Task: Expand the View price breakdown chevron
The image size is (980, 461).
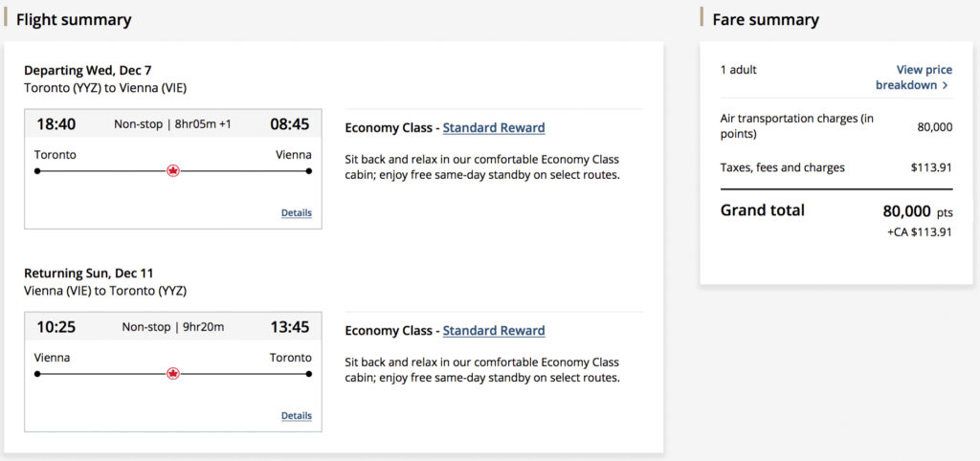Action: [x=946, y=85]
